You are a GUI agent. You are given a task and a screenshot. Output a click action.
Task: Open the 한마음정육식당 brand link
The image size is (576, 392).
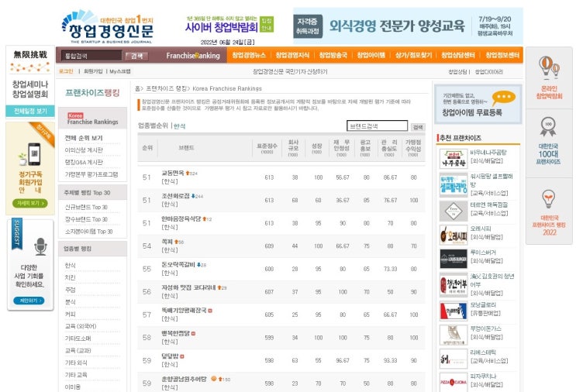(181, 218)
